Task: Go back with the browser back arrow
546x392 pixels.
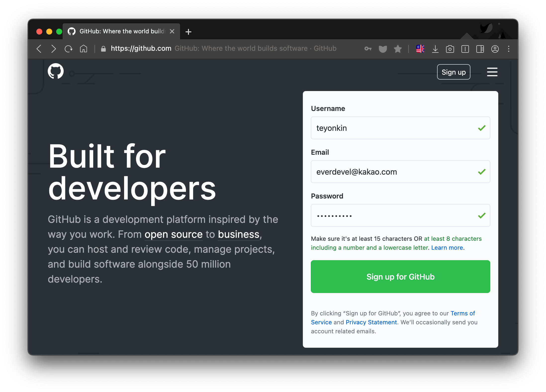Action: pyautogui.click(x=39, y=49)
